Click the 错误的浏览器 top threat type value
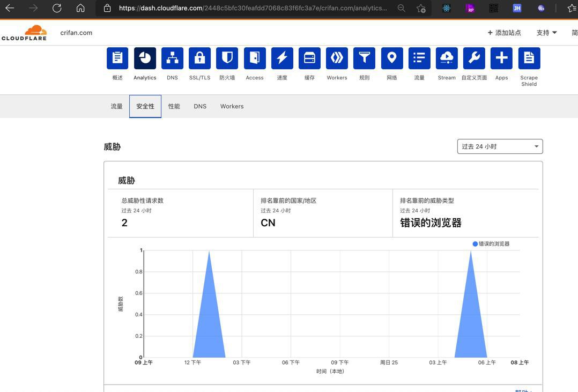This screenshot has width=578, height=392. pos(431,223)
